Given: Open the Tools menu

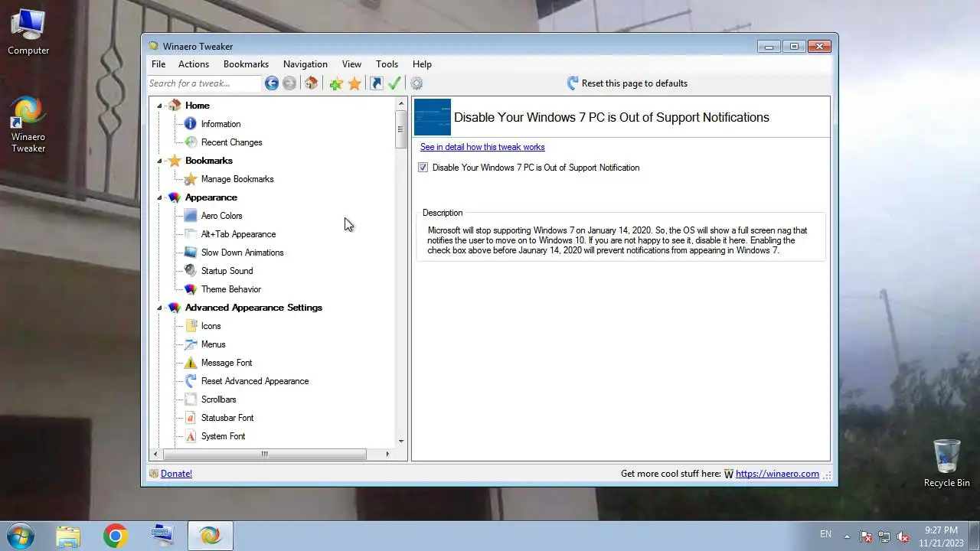Looking at the screenshot, I should pos(387,64).
